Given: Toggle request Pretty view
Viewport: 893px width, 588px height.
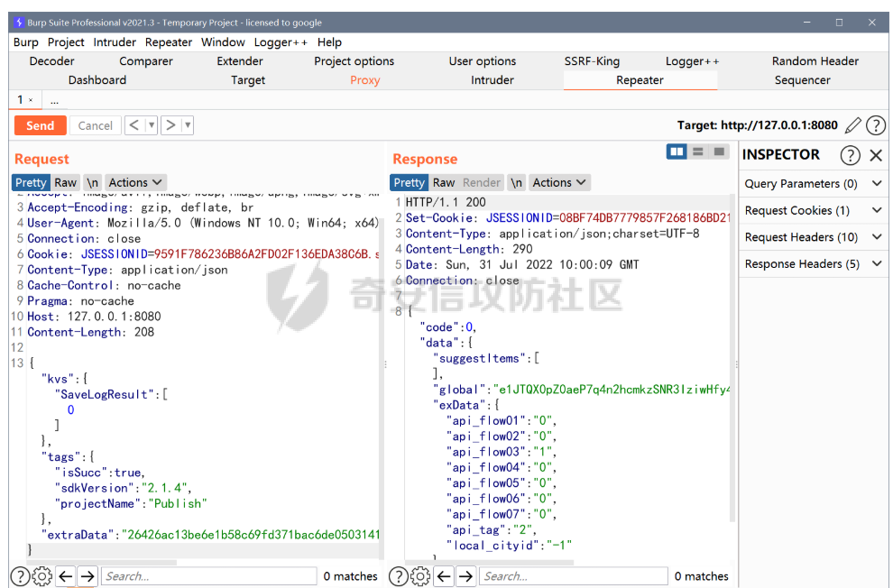Looking at the screenshot, I should [31, 183].
